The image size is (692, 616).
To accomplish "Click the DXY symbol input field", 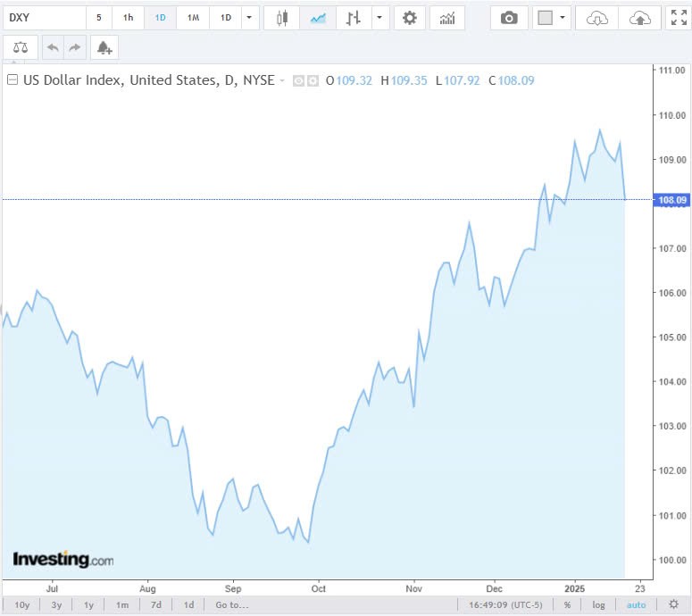I will [x=44, y=18].
